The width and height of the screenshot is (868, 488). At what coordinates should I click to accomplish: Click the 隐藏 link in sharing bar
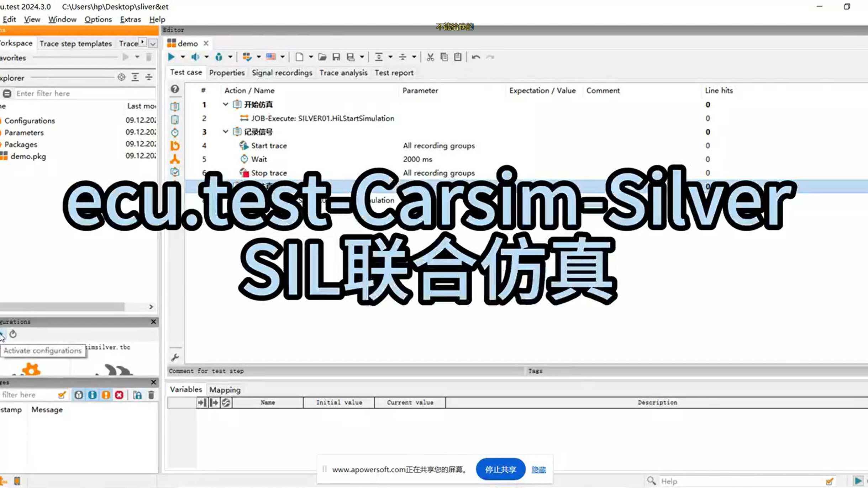click(x=538, y=470)
